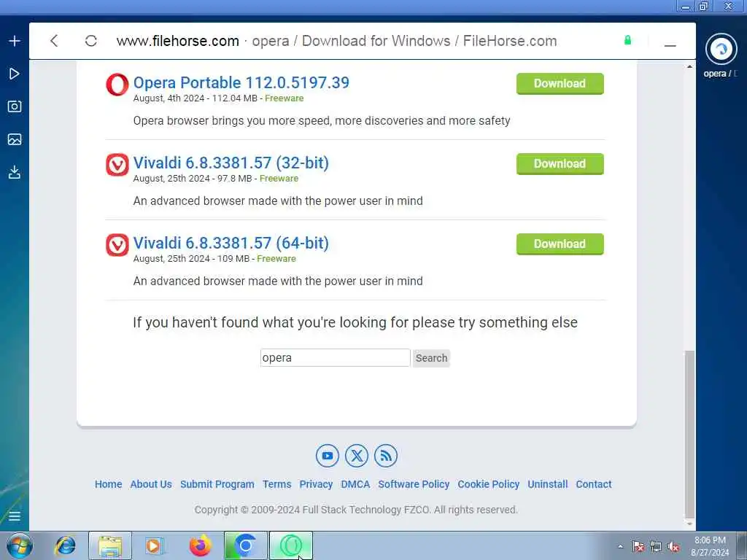Open the taskbar clock showing 8:06 PM
This screenshot has height=560, width=747.
pyautogui.click(x=710, y=546)
